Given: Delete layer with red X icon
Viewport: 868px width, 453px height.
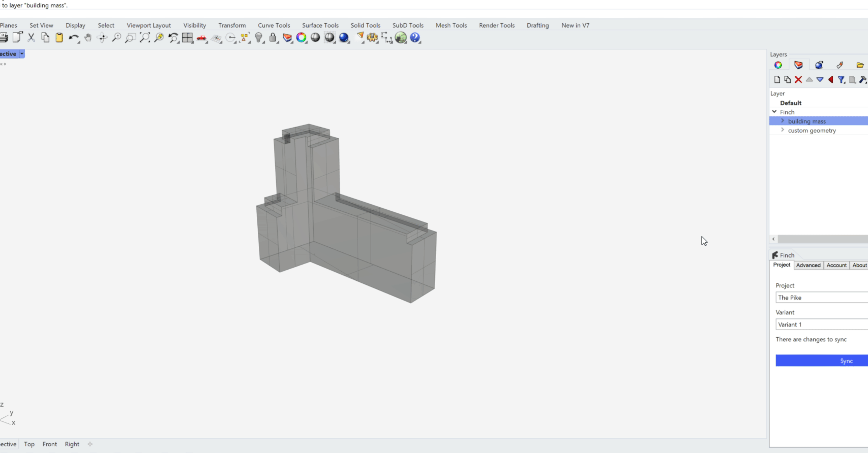Looking at the screenshot, I should [x=798, y=80].
